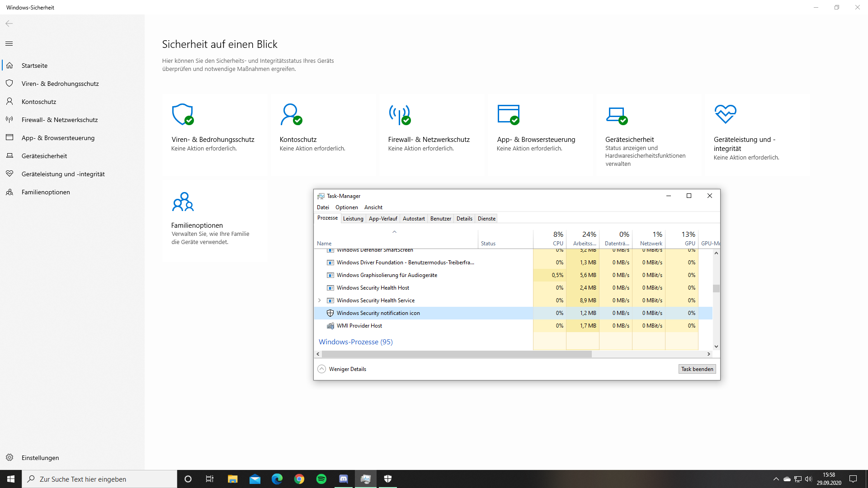Viewport: 868px width, 488px height.
Task: Click the taskbar clock showing 15:58
Action: click(x=829, y=479)
